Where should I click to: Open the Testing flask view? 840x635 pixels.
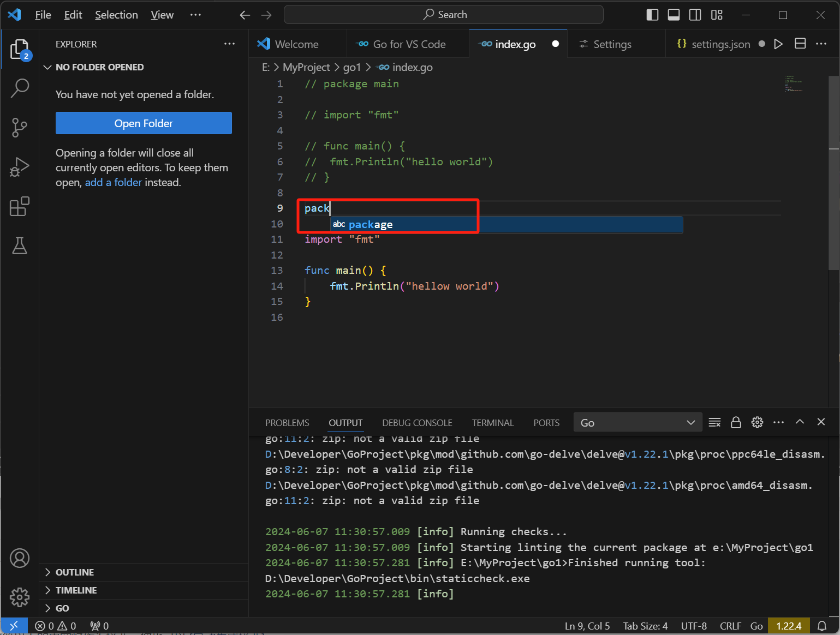(x=20, y=246)
